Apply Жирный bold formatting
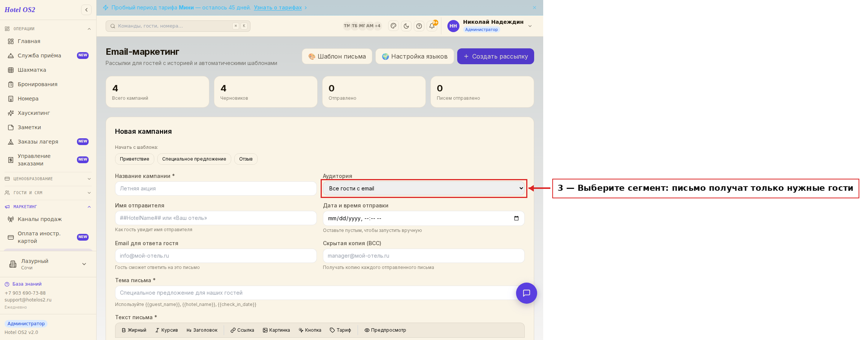The width and height of the screenshot is (868, 340). 134,330
